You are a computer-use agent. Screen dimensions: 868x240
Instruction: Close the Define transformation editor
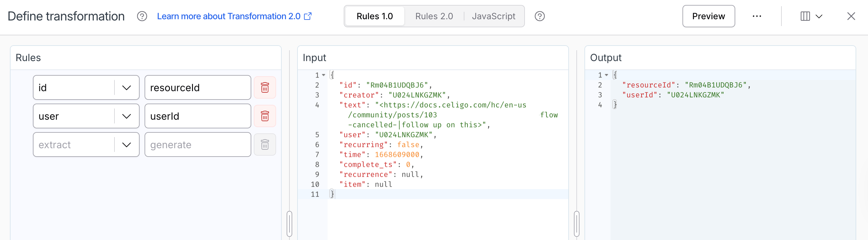pyautogui.click(x=851, y=16)
